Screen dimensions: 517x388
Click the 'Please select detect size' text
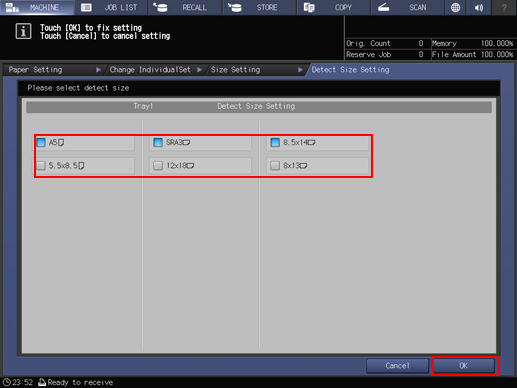78,88
